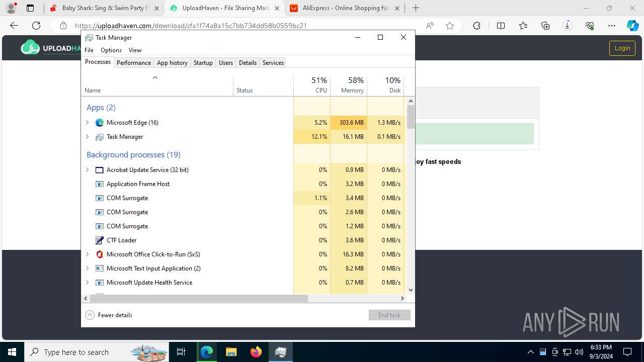The height and width of the screenshot is (362, 644).
Task: Sort processes by CPU column
Action: (312, 85)
